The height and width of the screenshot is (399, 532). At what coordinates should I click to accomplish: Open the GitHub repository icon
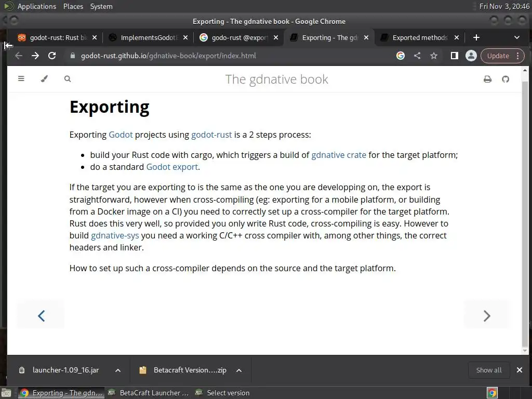(x=506, y=79)
